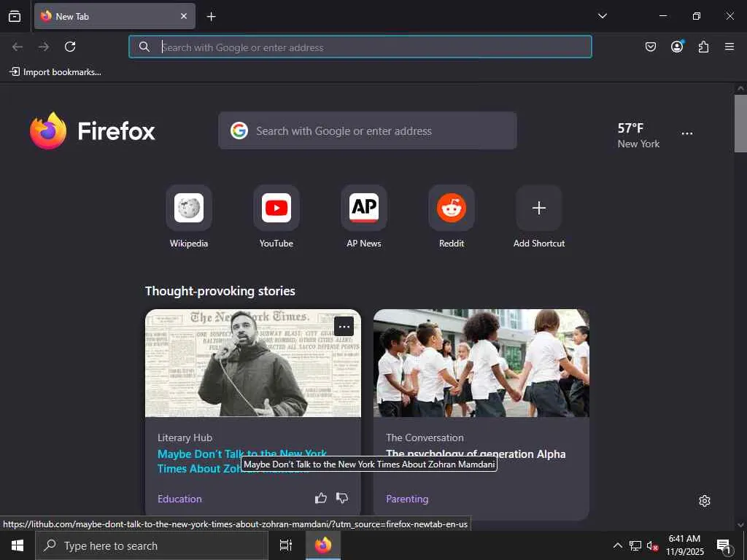Open the Save to Pocket icon
Screen dimensions: 747x560
(x=650, y=47)
